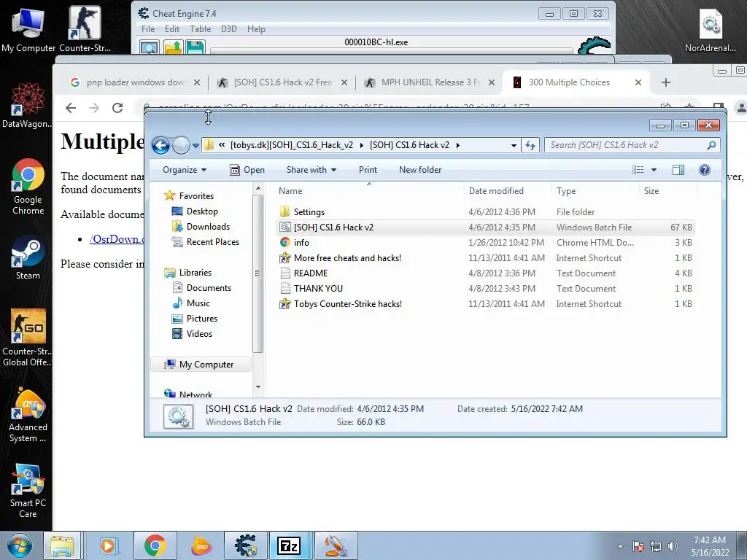This screenshot has width=747, height=560.
Task: Open address bar history dropdown arrow
Action: (x=514, y=146)
